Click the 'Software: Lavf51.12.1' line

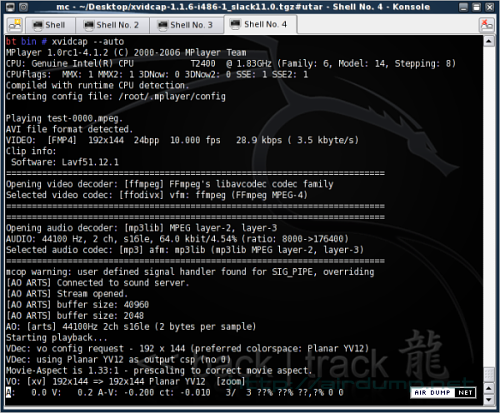click(65, 162)
